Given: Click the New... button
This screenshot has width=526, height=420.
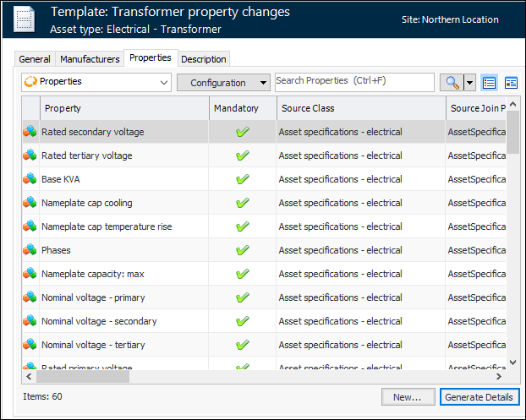Looking at the screenshot, I should pyautogui.click(x=408, y=397).
